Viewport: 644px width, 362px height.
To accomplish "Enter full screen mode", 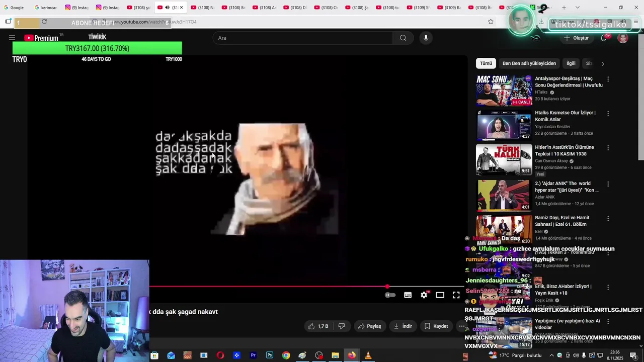I will click(456, 295).
